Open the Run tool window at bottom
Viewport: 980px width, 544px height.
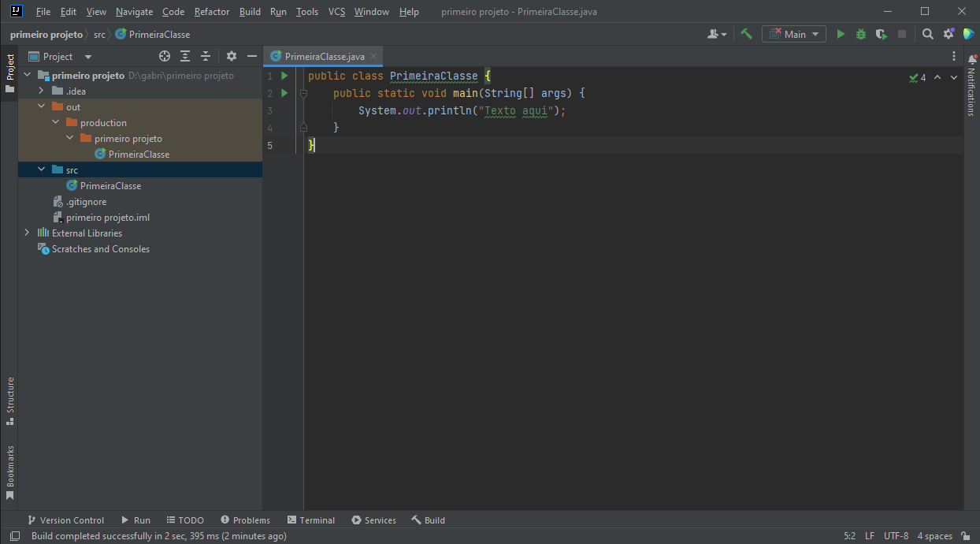pos(135,520)
